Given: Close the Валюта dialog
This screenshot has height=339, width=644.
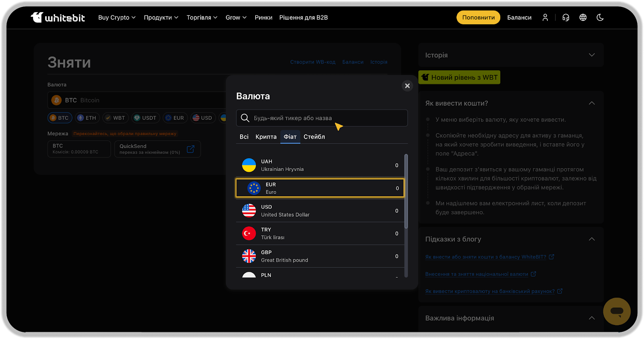Looking at the screenshot, I should pyautogui.click(x=407, y=86).
